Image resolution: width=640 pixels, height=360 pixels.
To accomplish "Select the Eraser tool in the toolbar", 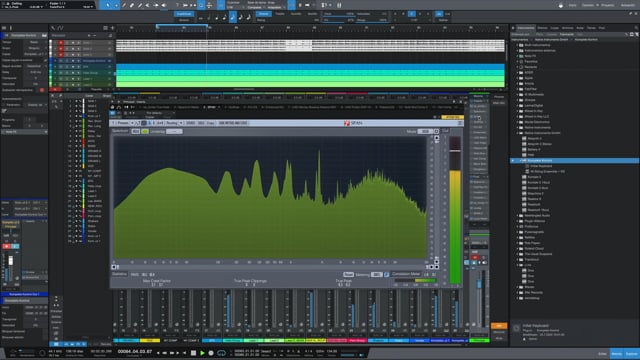I will (x=132, y=5).
